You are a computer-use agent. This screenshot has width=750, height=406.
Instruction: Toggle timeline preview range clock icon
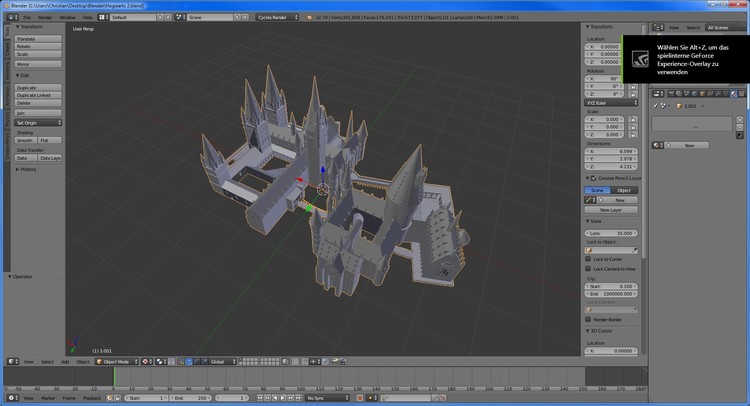110,398
